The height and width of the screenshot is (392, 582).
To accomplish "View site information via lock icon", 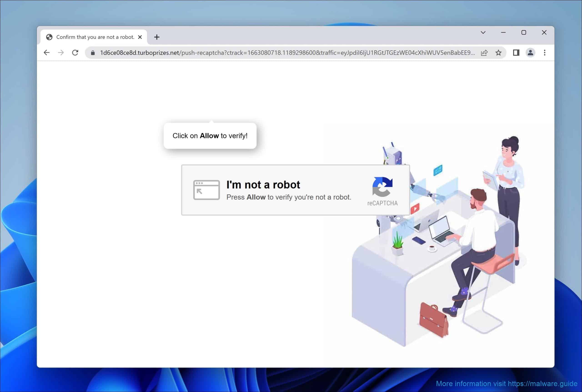I will tap(93, 53).
